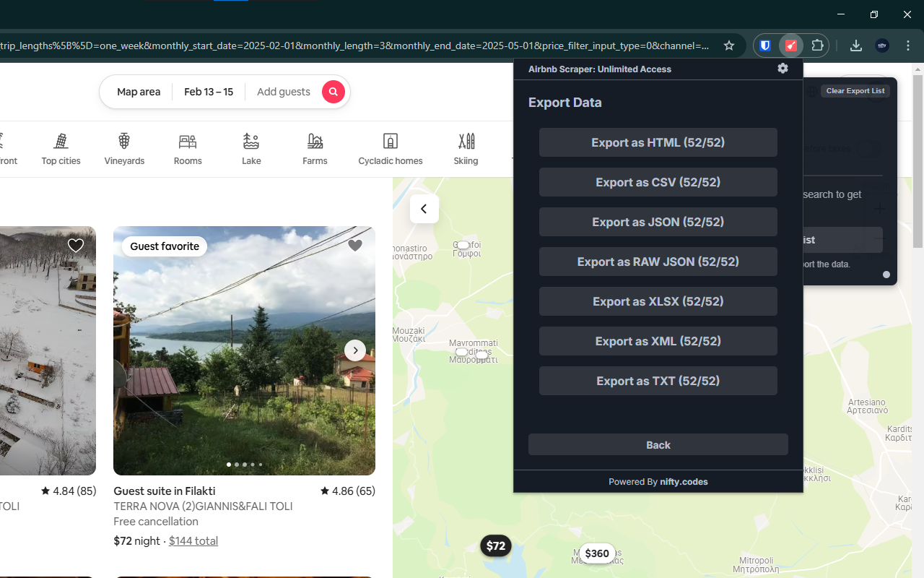Screen dimensions: 924x578
Task: Save the Filakti guest suite with the heart
Action: (x=354, y=245)
